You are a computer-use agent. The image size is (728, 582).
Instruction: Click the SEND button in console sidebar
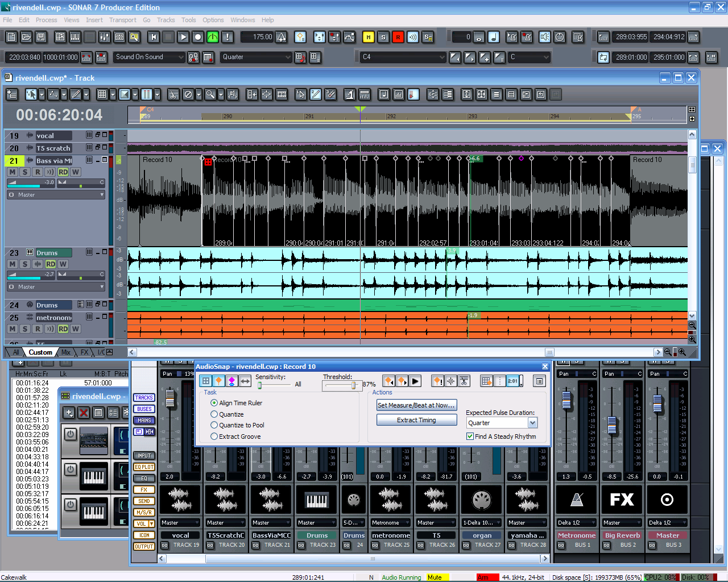click(x=144, y=501)
